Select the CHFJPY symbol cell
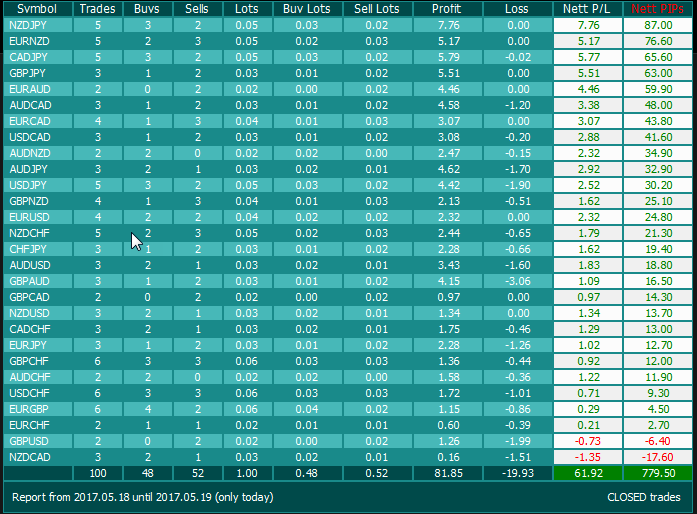Image resolution: width=697 pixels, height=514 pixels. click(37, 249)
